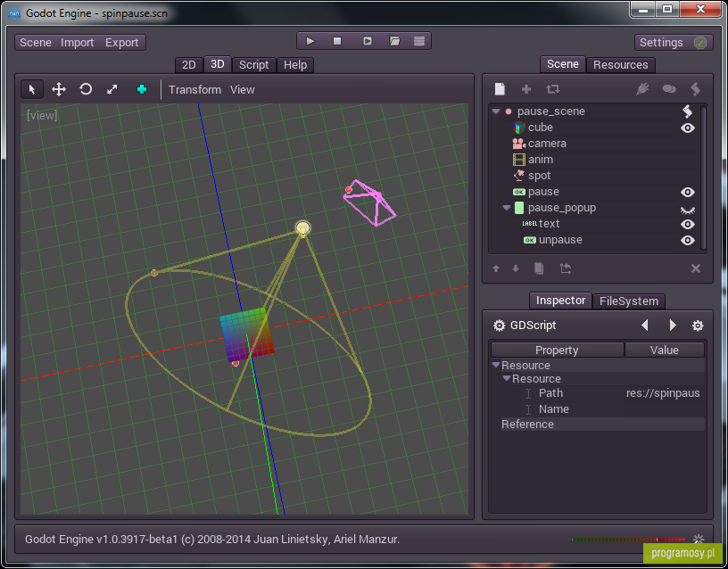This screenshot has height=569, width=728.
Task: Collapse the top Resource category
Action: point(496,365)
